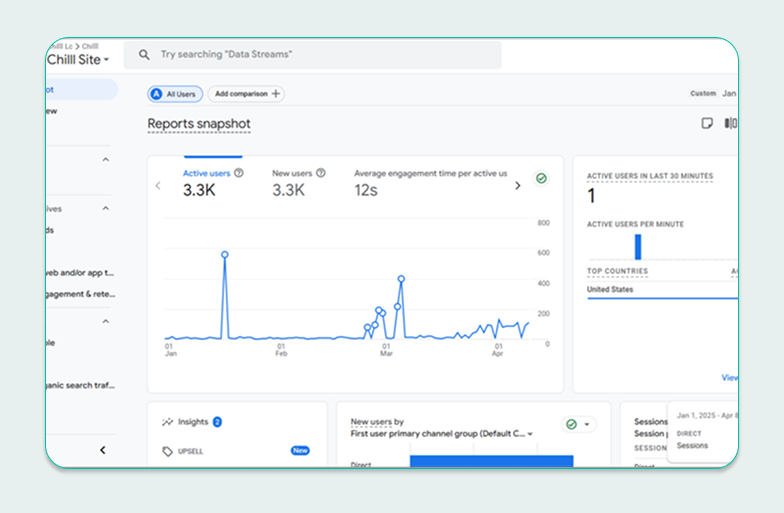Open the green check dropdown on New users card
The height and width of the screenshot is (513, 784).
pyautogui.click(x=579, y=424)
